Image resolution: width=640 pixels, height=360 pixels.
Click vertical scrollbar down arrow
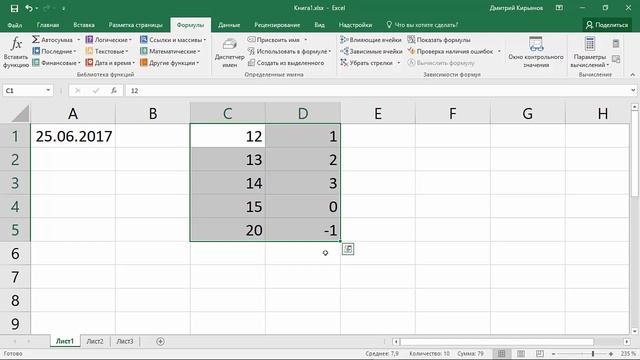click(x=635, y=331)
